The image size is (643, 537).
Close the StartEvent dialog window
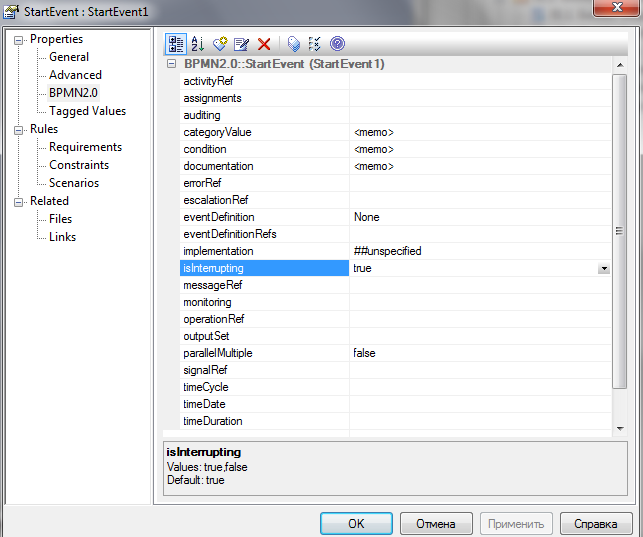click(616, 7)
